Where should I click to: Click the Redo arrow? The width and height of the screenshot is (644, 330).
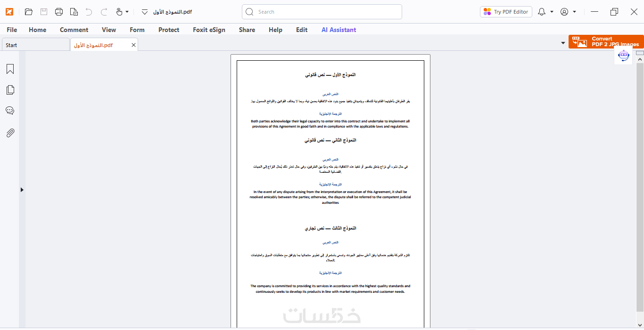tap(104, 12)
